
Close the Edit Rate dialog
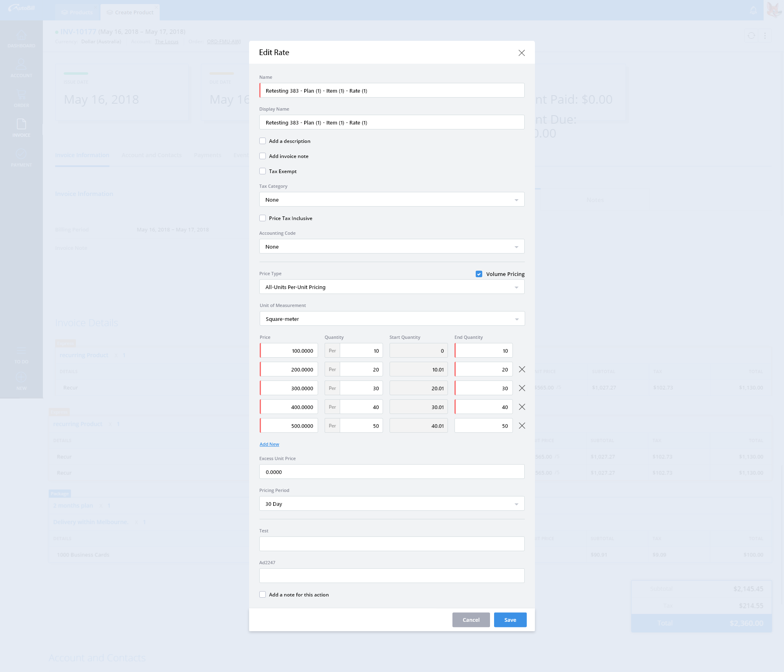click(521, 53)
